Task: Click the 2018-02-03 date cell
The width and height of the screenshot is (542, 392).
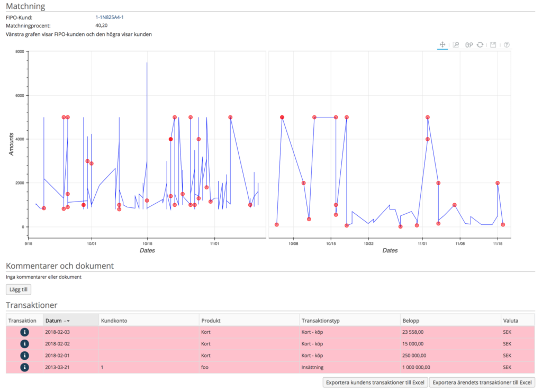Action: point(71,332)
